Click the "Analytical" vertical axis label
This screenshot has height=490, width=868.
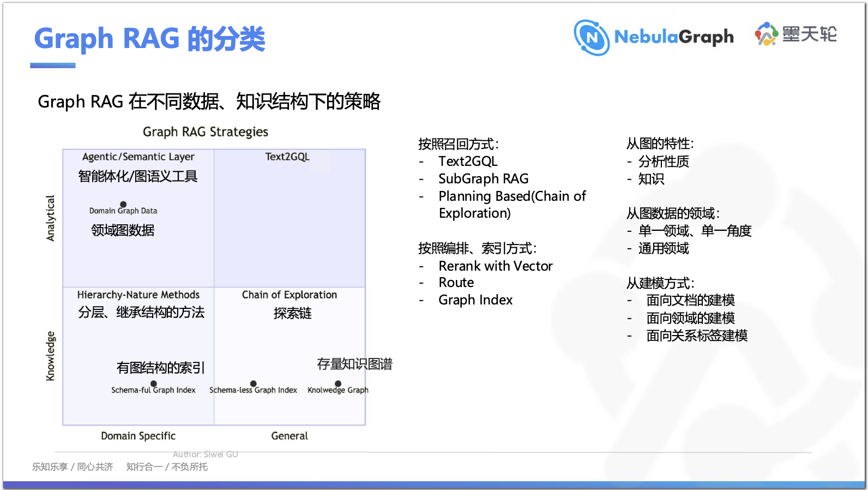pos(51,218)
